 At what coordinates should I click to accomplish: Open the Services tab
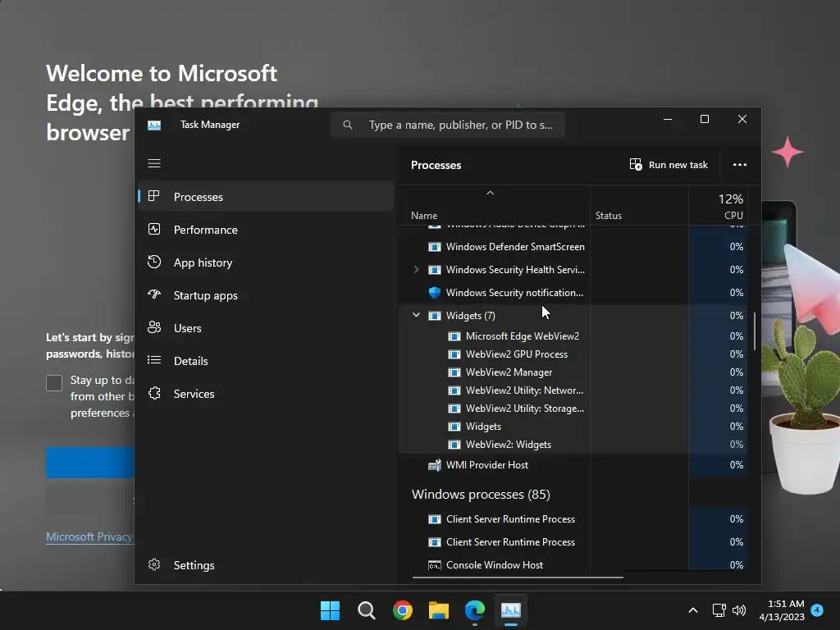pos(267,394)
